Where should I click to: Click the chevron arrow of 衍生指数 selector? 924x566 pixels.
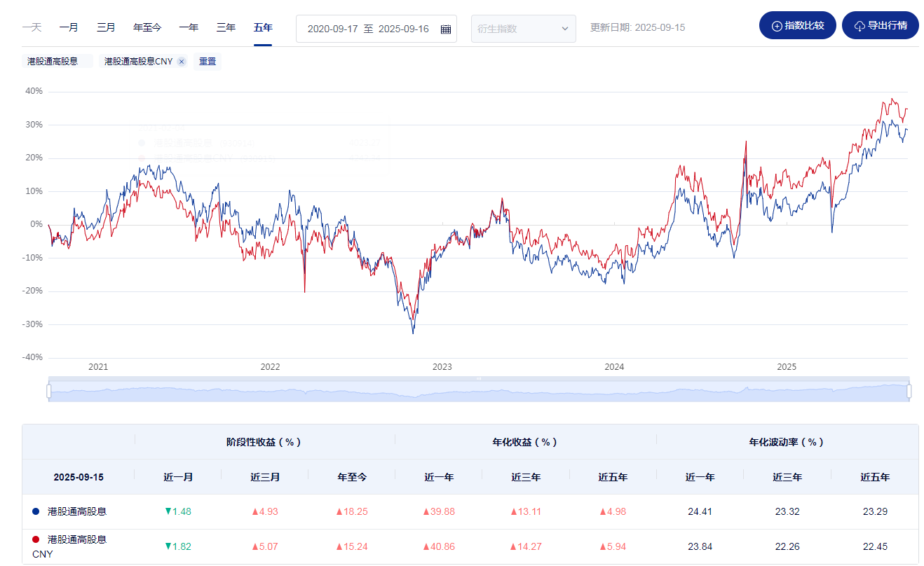[565, 29]
